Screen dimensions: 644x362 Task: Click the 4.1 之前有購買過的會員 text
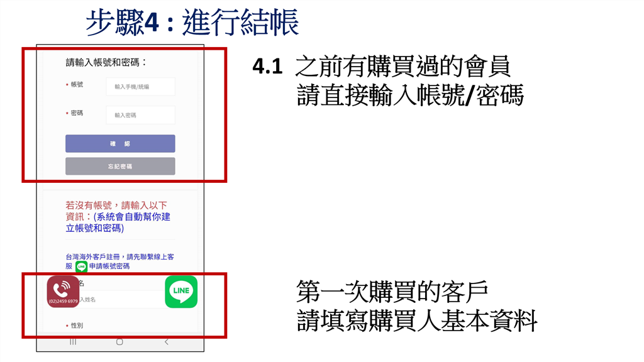tap(382, 67)
